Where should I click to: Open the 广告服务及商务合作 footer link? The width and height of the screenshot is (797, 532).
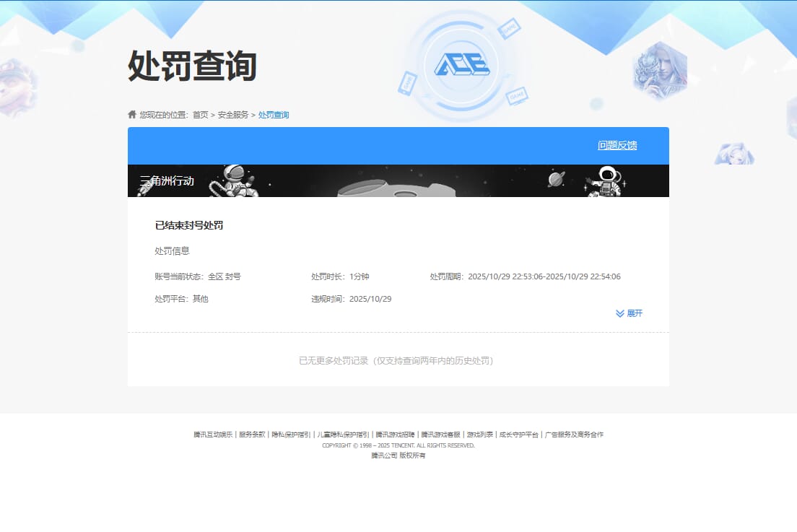(574, 435)
